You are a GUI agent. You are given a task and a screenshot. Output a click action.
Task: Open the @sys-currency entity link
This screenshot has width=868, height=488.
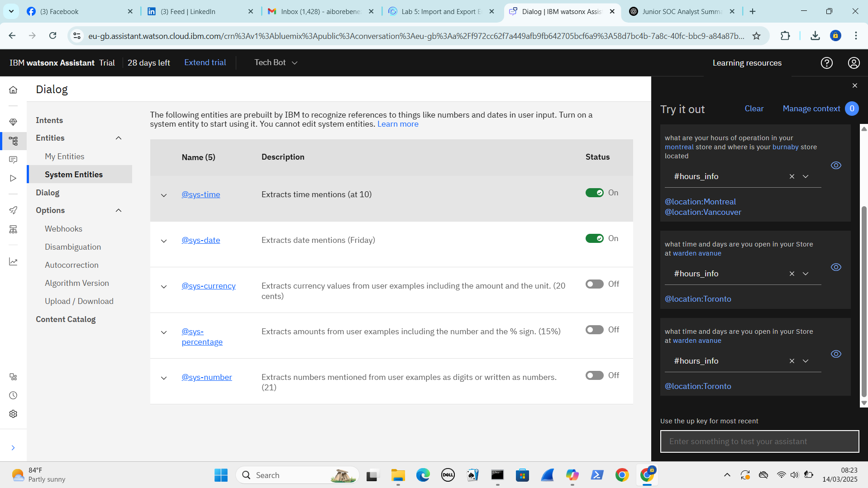point(209,286)
